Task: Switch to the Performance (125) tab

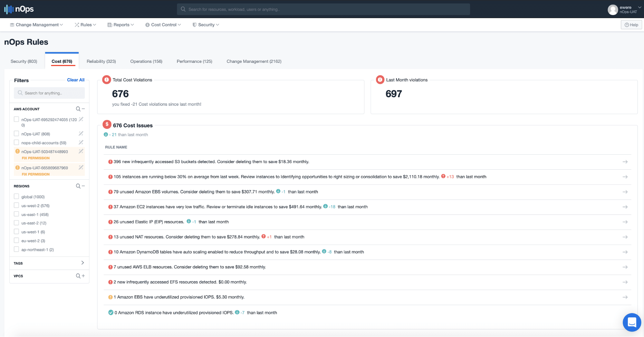Action: [x=194, y=61]
